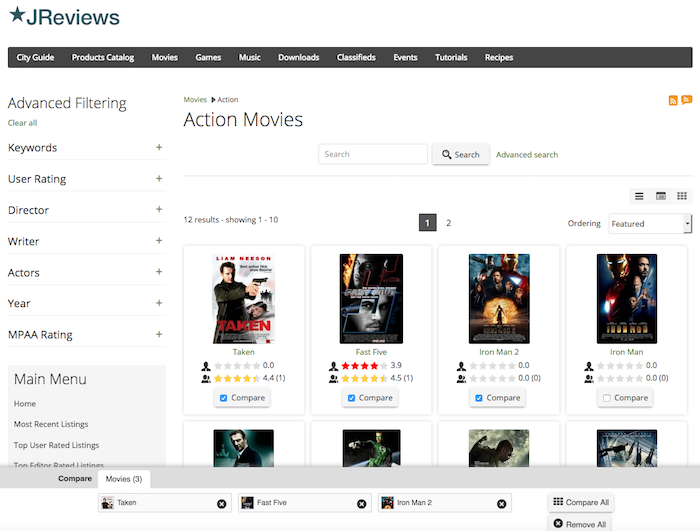
Task: Open the Classifieds menu item
Action: (x=356, y=57)
